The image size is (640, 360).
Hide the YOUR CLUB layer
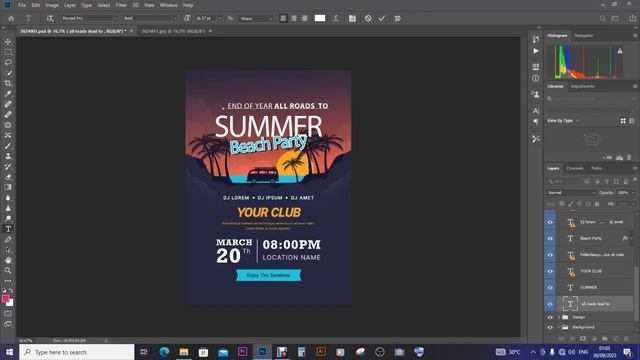click(550, 271)
